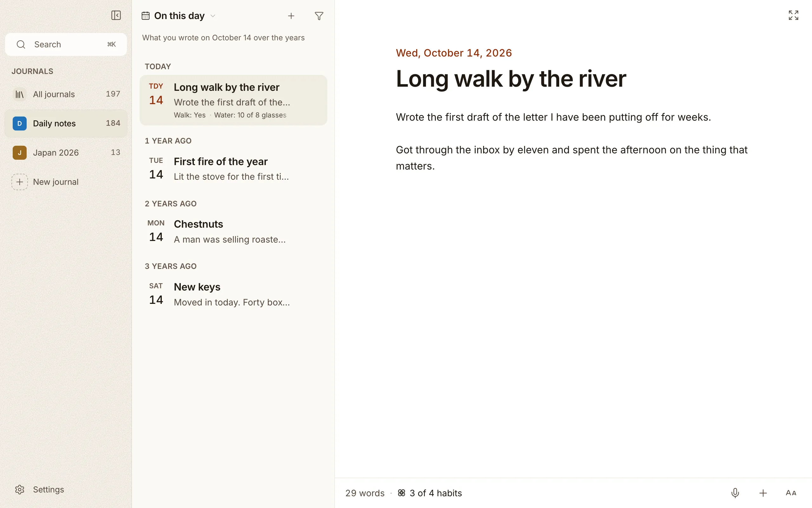Image resolution: width=812 pixels, height=508 pixels.
Task: Open All journals in the sidebar
Action: pyautogui.click(x=66, y=94)
